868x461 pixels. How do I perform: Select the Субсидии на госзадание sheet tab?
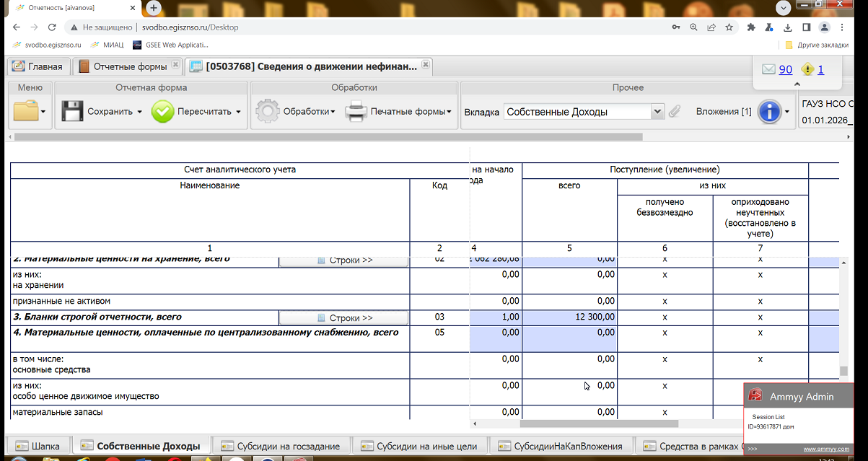click(281, 446)
